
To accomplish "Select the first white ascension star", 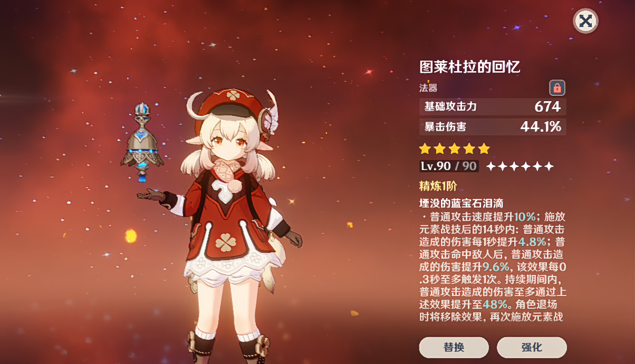I will 490,166.
